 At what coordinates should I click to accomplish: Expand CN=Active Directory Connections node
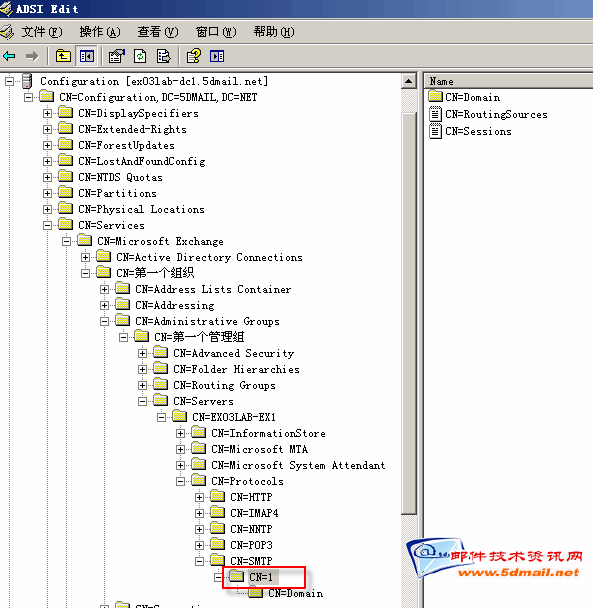coord(85,257)
